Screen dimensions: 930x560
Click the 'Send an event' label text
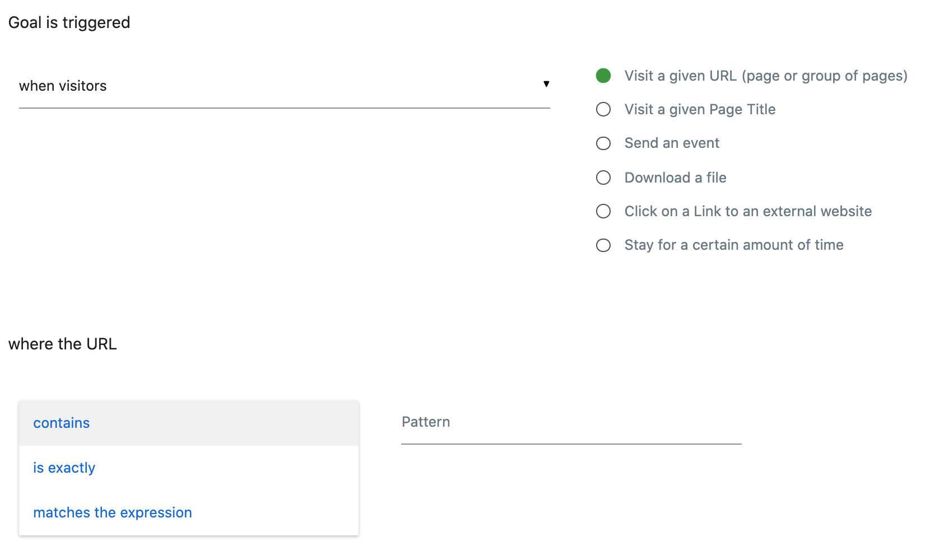pyautogui.click(x=672, y=143)
